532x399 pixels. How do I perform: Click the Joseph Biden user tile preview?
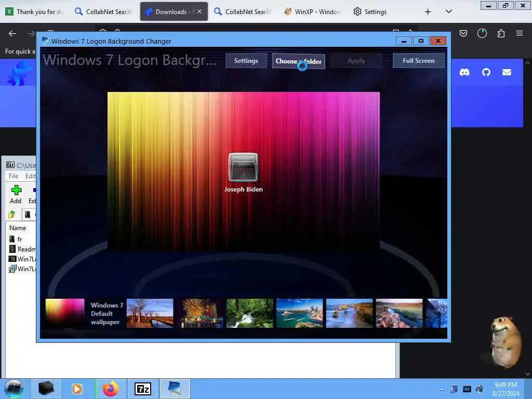click(x=243, y=168)
